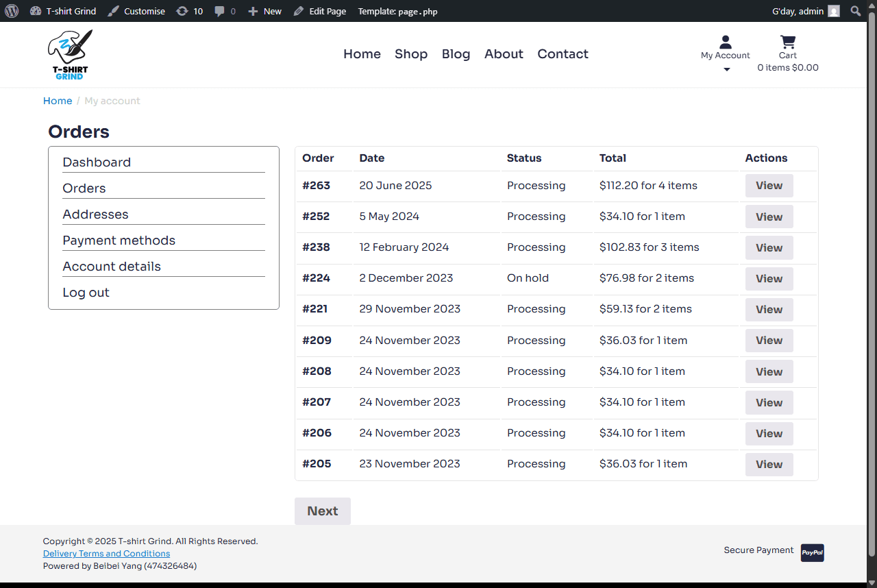
Task: Click the updates icon showing 10
Action: (x=182, y=11)
